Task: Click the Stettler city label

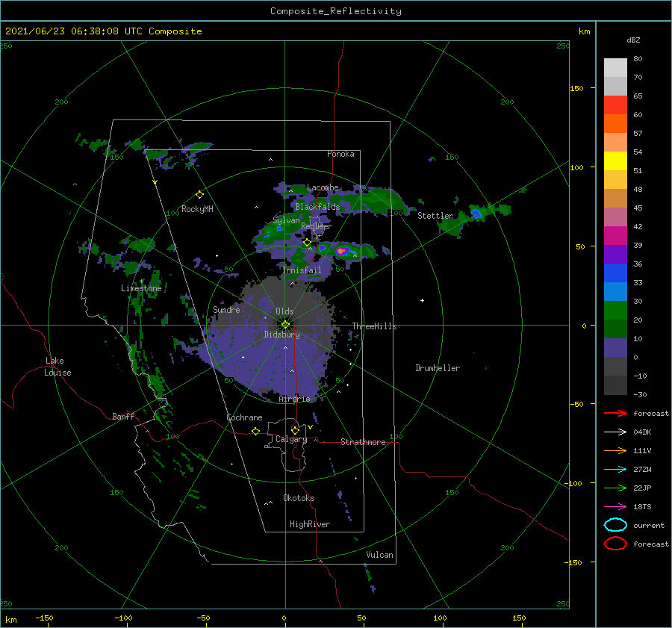Action: (435, 216)
